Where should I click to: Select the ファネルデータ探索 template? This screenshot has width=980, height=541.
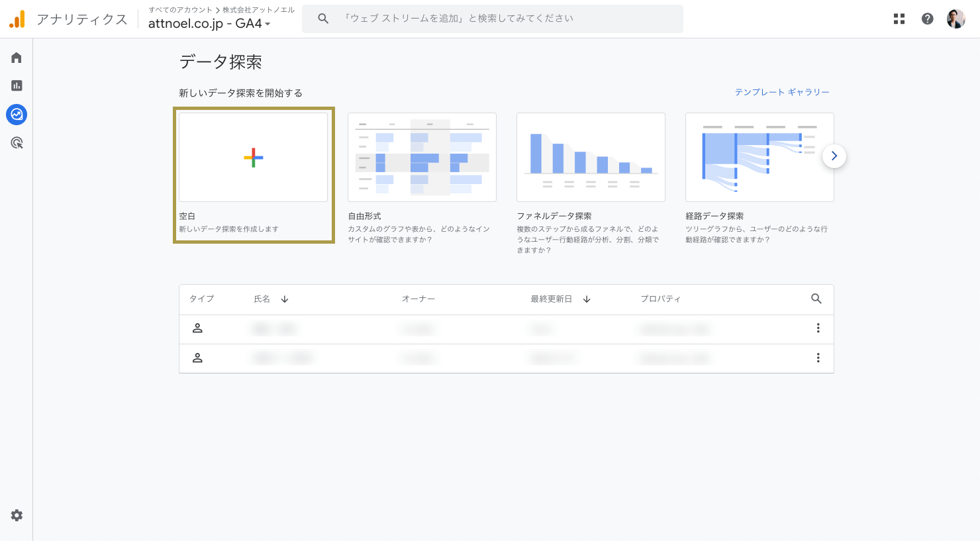(591, 158)
